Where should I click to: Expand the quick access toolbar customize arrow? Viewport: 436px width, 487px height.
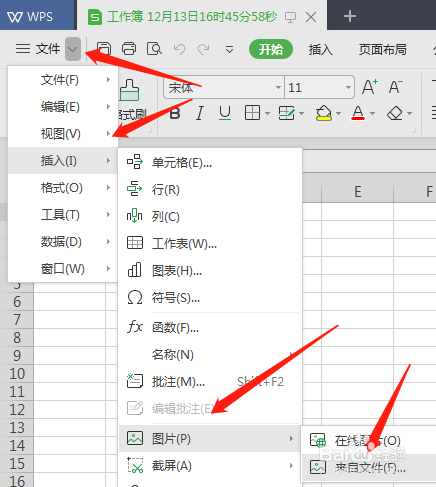point(229,50)
